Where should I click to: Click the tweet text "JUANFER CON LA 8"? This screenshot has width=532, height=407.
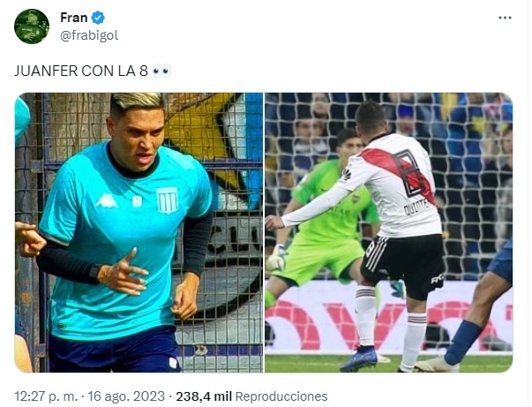click(81, 71)
